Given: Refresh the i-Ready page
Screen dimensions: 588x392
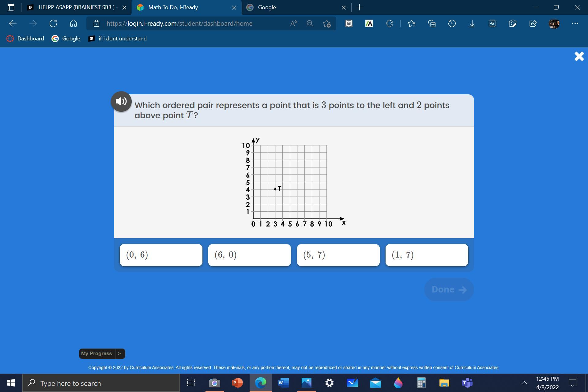Looking at the screenshot, I should point(53,24).
